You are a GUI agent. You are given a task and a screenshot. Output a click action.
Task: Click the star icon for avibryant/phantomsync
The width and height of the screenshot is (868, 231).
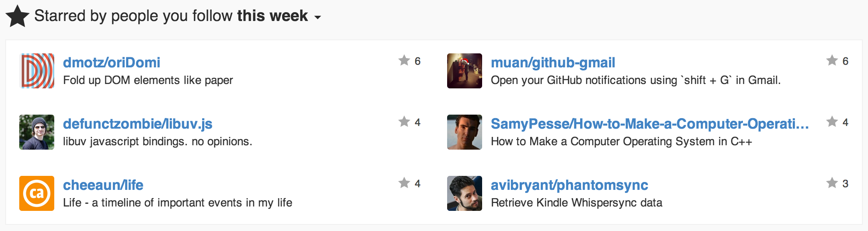(832, 183)
